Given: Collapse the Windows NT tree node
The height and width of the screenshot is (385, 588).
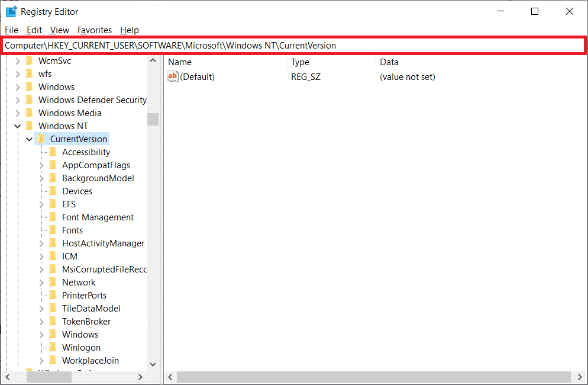Looking at the screenshot, I should (18, 126).
